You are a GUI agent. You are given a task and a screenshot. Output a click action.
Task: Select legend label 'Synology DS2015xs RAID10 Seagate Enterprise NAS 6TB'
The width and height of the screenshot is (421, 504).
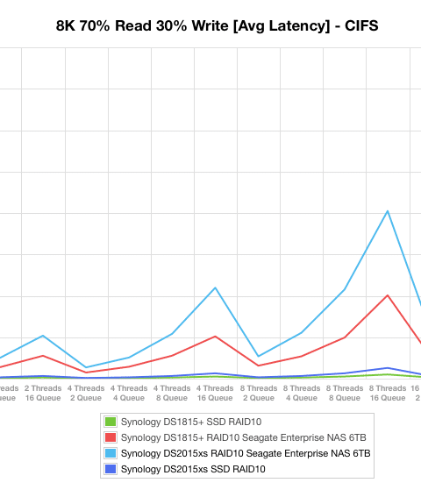tap(246, 453)
